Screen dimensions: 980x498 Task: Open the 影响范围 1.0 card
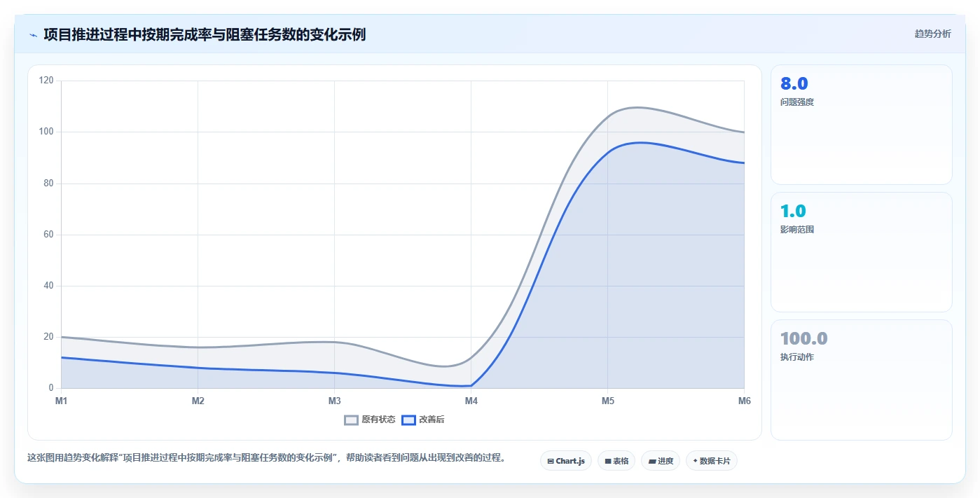(x=862, y=252)
